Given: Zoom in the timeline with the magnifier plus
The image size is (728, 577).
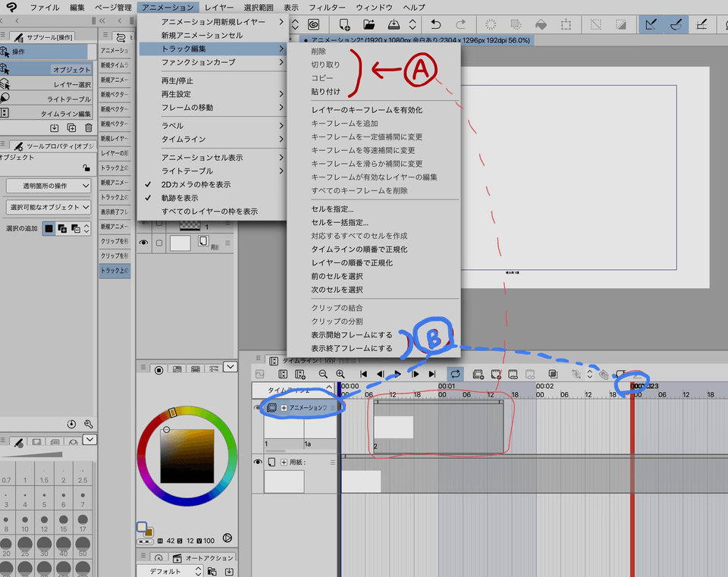Looking at the screenshot, I should 340,374.
